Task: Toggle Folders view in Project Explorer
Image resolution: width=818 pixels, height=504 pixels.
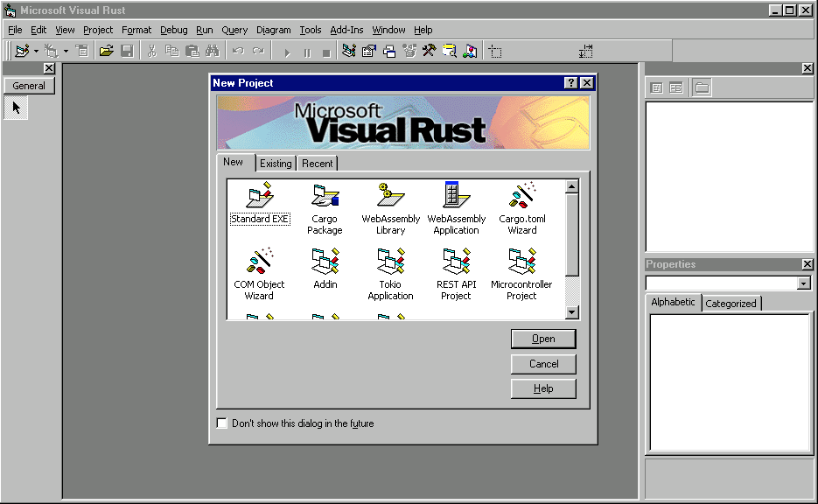Action: (x=703, y=87)
